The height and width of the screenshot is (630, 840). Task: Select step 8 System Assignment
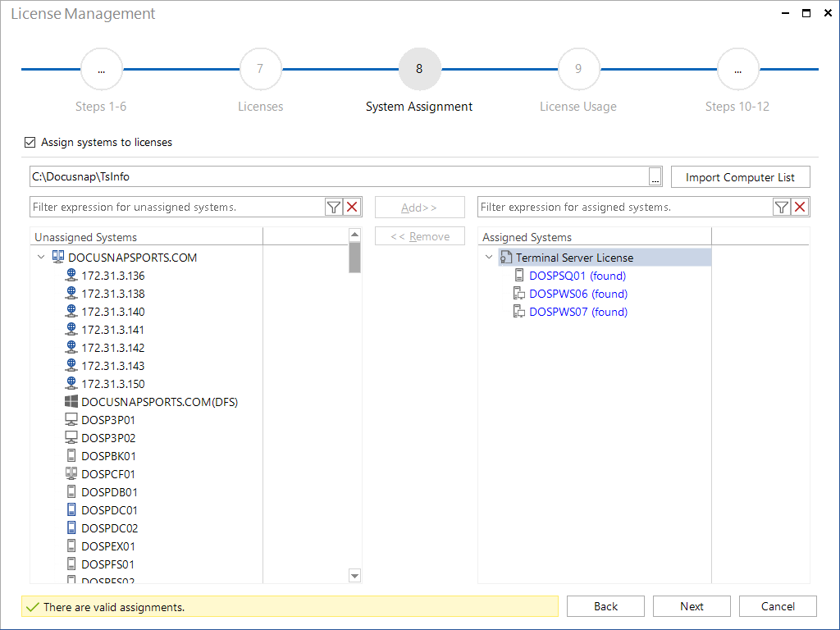tap(419, 69)
